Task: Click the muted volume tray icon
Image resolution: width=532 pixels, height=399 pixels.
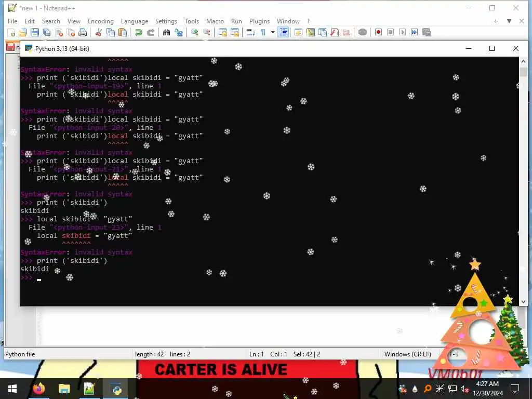Action: tap(464, 389)
